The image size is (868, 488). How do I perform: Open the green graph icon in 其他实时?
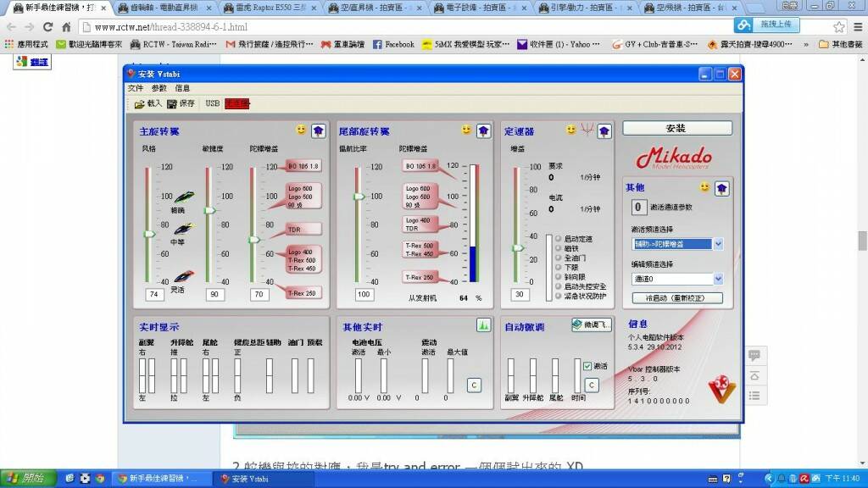tap(484, 324)
